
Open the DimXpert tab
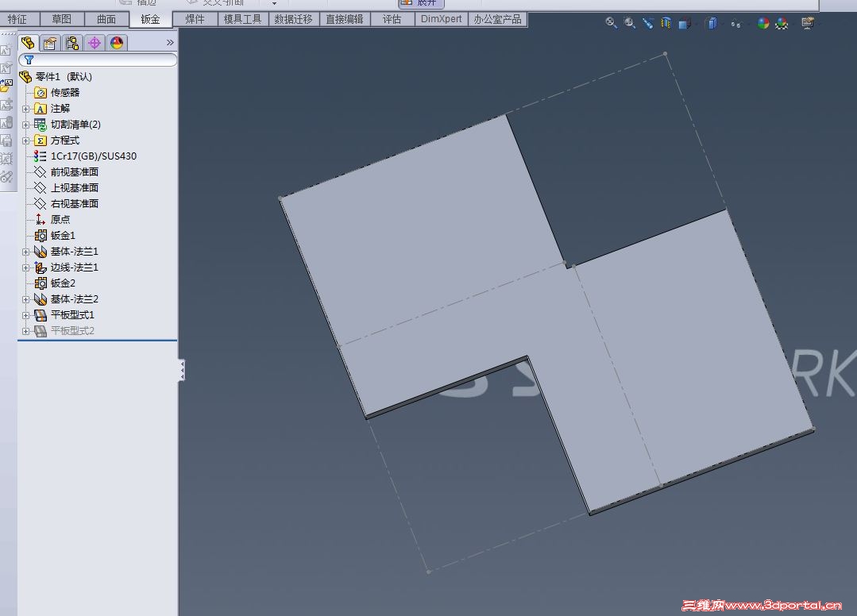pyautogui.click(x=441, y=19)
